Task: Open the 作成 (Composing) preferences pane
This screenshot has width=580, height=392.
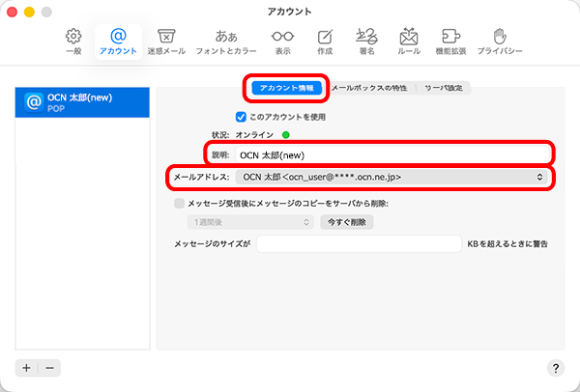Action: coord(325,40)
